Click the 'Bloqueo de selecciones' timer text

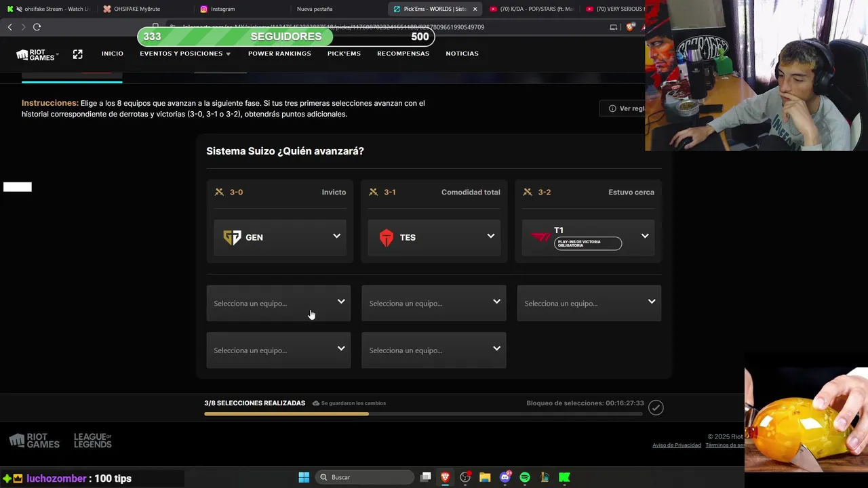(585, 403)
